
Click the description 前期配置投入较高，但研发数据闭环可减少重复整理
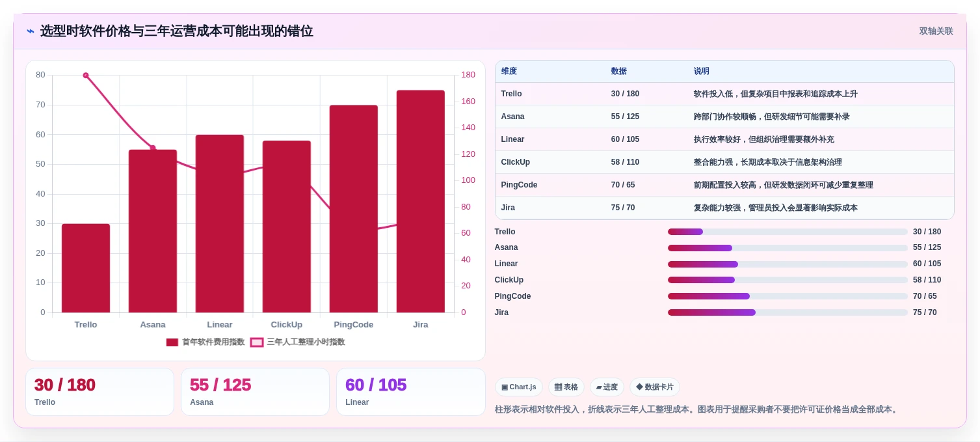point(784,185)
